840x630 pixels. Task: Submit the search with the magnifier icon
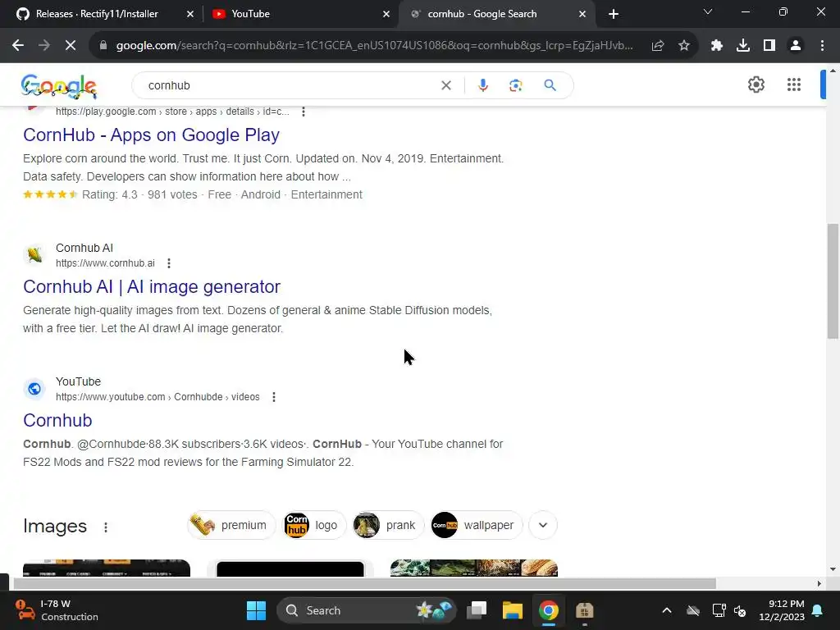click(550, 85)
